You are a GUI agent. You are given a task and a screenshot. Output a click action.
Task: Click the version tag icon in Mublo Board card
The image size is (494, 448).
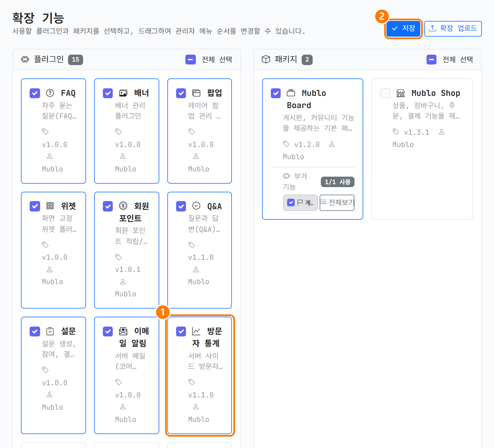coord(287,144)
